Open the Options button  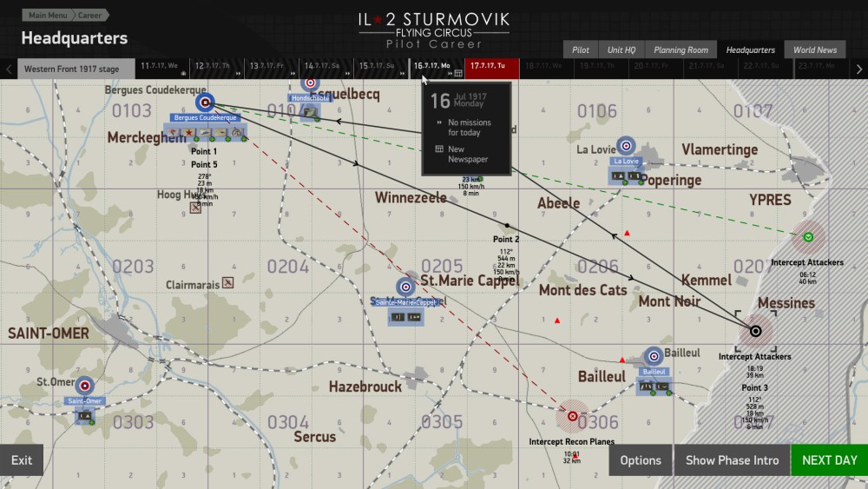(x=641, y=460)
